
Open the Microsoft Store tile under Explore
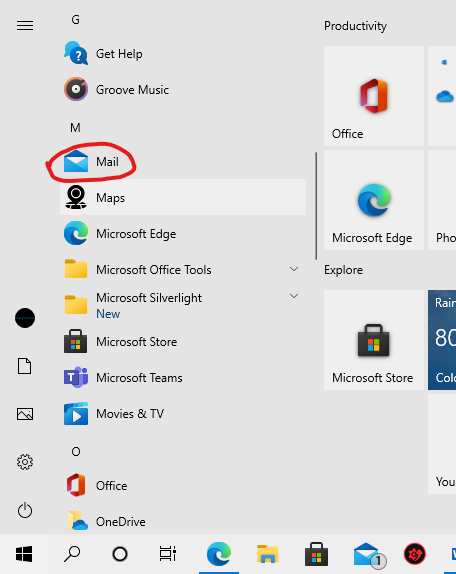point(374,340)
